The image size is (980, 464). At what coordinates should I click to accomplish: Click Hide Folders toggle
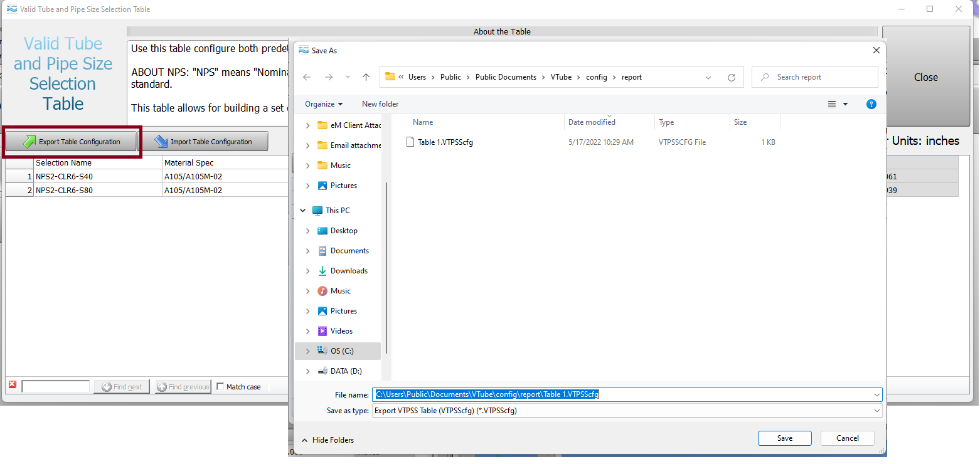(328, 440)
